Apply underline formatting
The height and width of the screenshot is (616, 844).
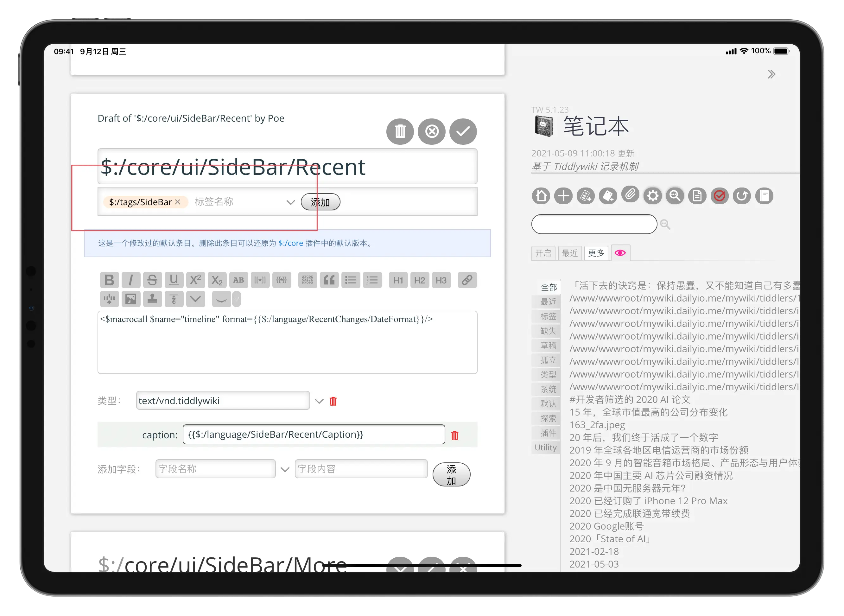pos(174,280)
